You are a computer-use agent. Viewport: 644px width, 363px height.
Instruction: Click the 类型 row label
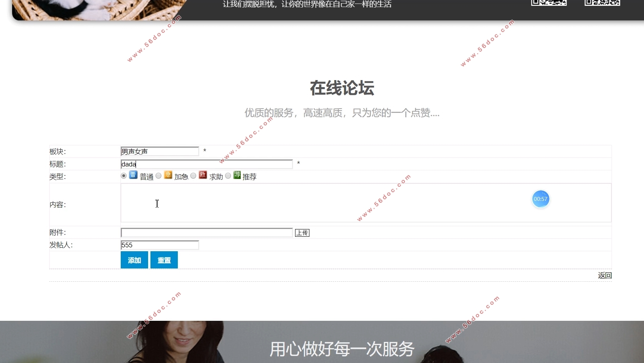[57, 177]
